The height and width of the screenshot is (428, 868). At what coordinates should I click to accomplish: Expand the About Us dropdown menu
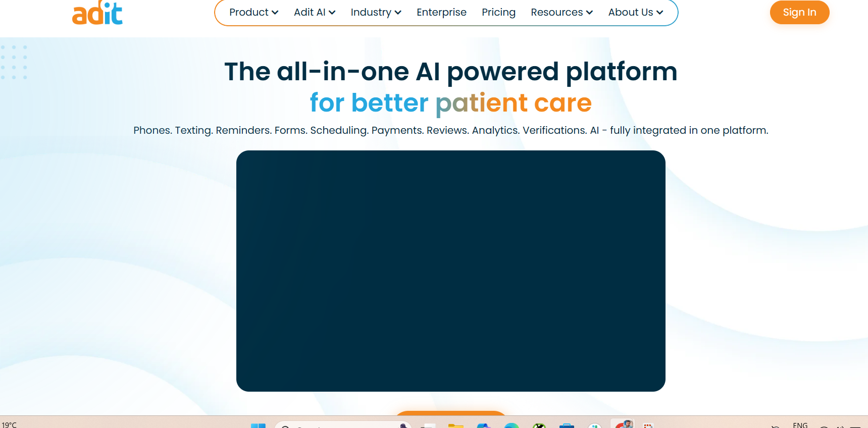(635, 12)
